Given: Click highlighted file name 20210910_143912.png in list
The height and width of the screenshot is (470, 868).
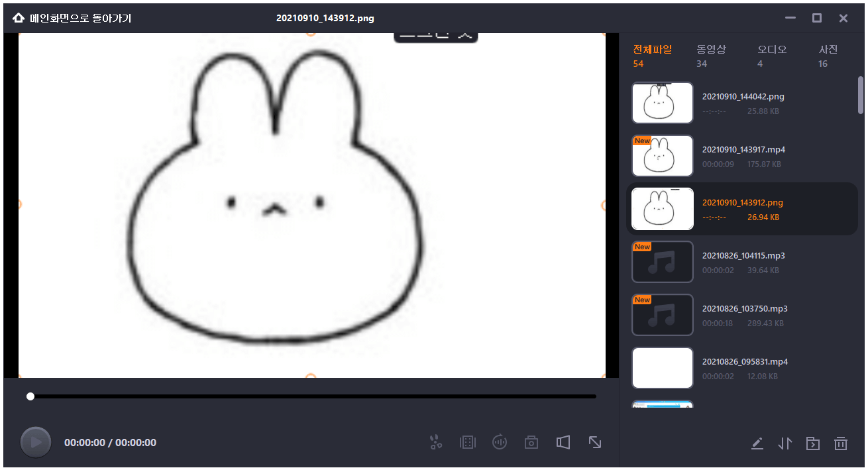Looking at the screenshot, I should (743, 203).
